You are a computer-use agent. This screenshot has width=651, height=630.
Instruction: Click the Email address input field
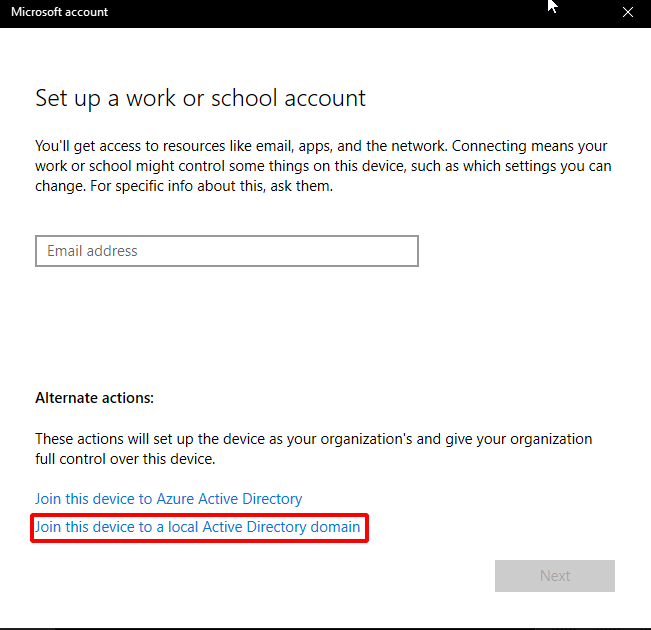(227, 251)
